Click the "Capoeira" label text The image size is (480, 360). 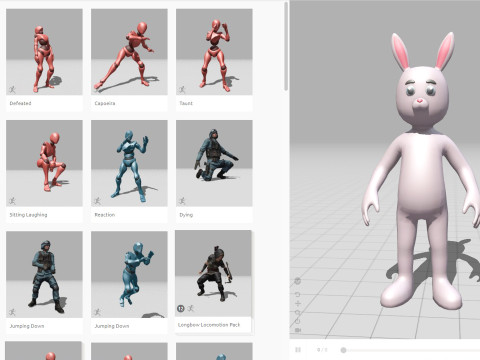point(105,103)
